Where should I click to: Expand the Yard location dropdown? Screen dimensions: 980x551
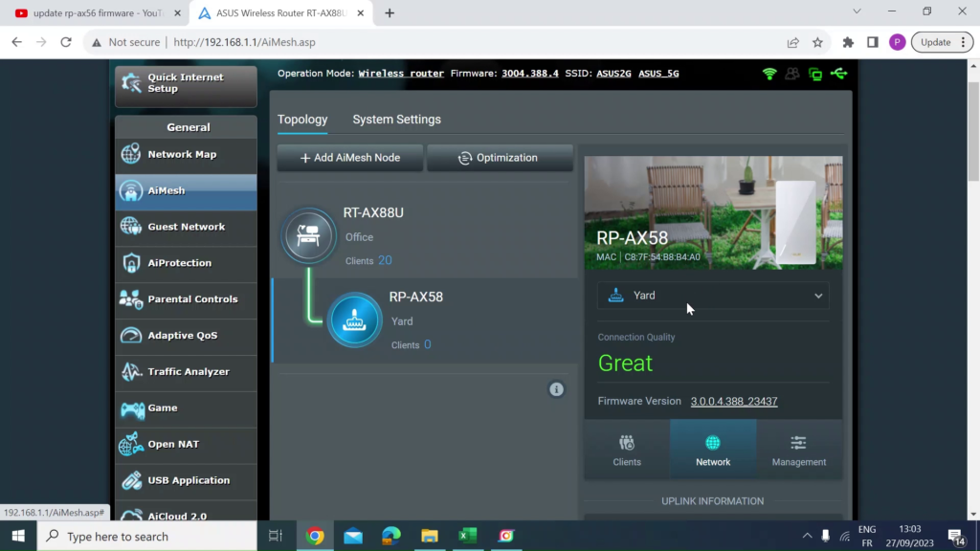tap(713, 296)
